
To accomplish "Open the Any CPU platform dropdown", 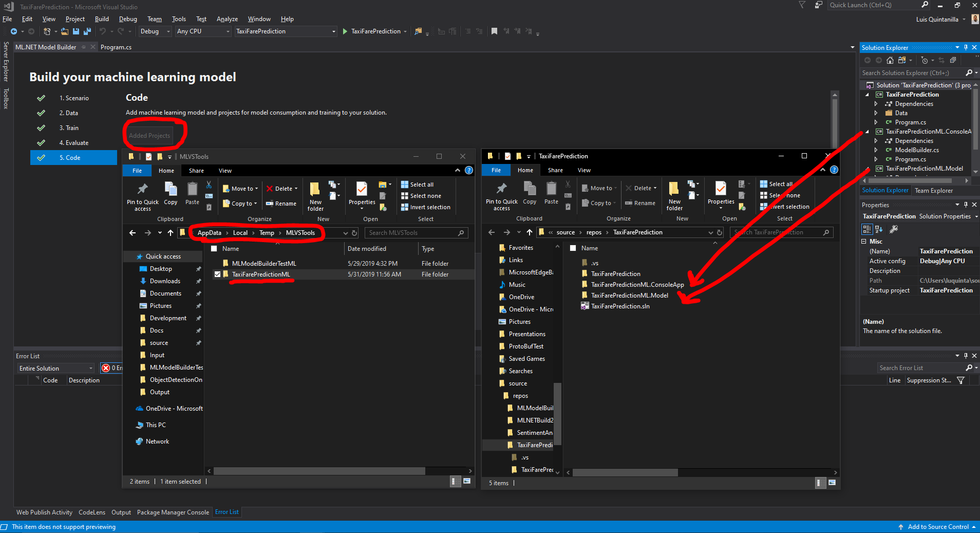I will click(203, 31).
